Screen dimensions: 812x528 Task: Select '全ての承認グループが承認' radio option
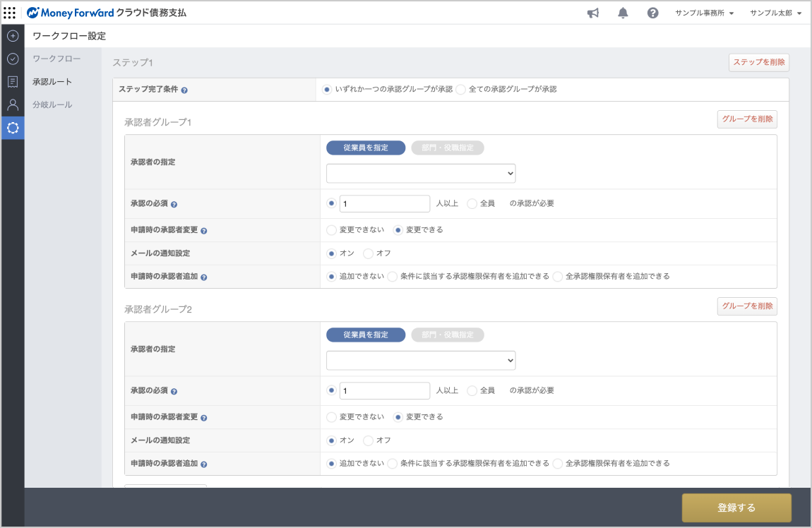click(461, 90)
